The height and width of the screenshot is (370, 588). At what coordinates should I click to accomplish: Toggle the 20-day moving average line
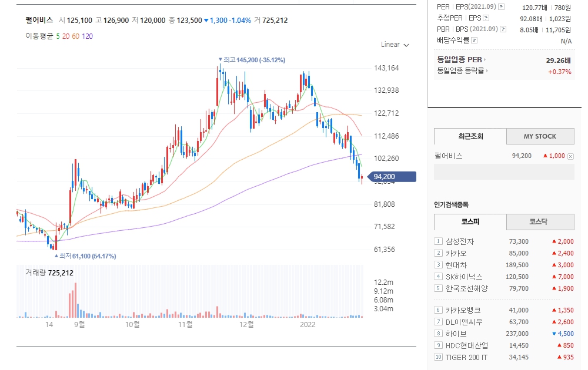coord(67,36)
